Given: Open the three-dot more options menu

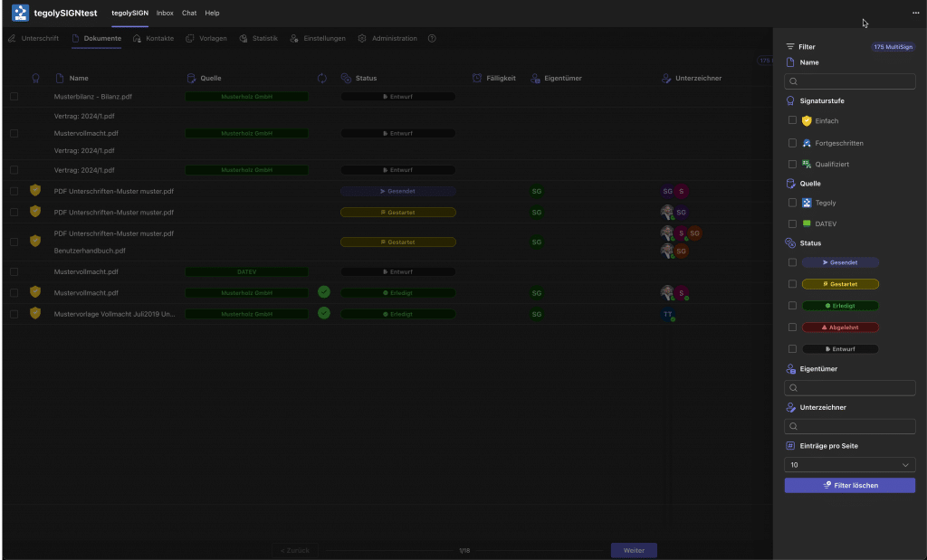Looking at the screenshot, I should [915, 14].
